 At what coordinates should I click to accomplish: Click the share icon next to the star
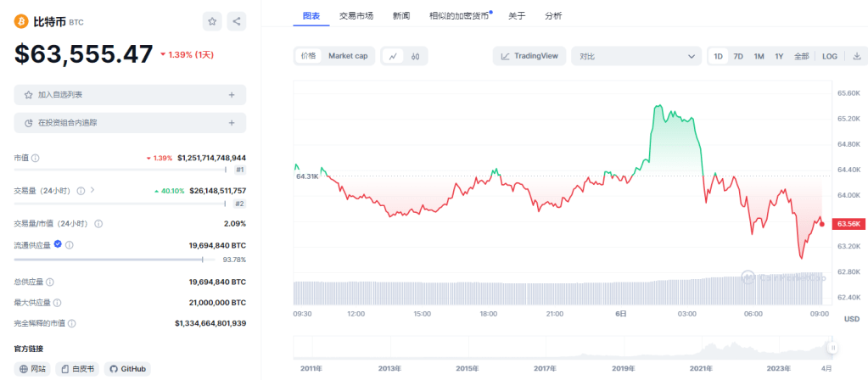(x=237, y=22)
